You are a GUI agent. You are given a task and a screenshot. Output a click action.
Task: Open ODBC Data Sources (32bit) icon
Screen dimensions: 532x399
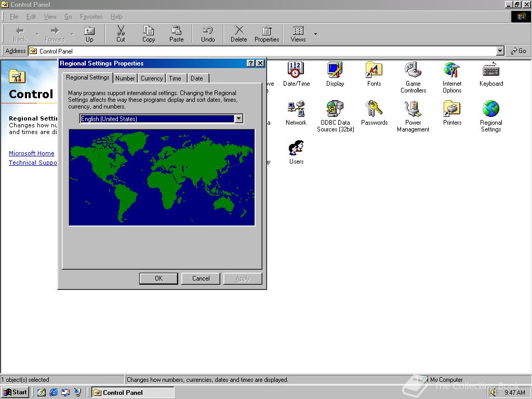[x=335, y=116]
